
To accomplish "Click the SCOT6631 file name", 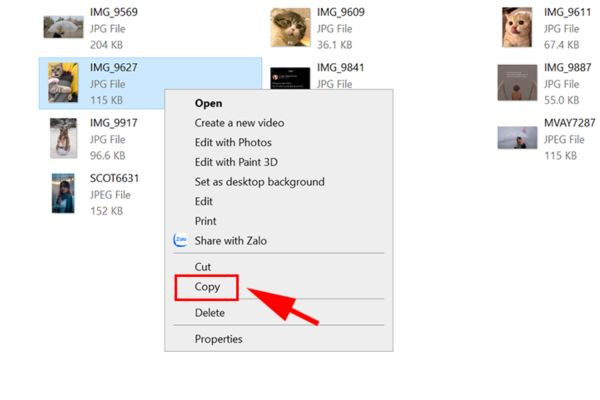I will coord(114,178).
